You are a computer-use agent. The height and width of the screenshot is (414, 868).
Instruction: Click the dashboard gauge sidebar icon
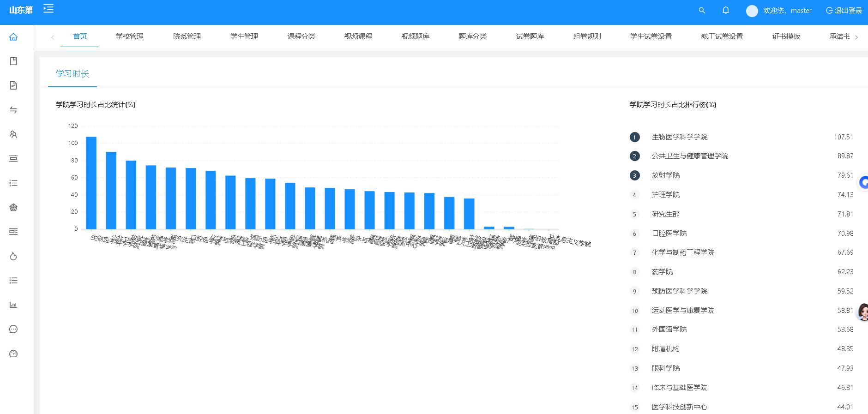tap(13, 354)
